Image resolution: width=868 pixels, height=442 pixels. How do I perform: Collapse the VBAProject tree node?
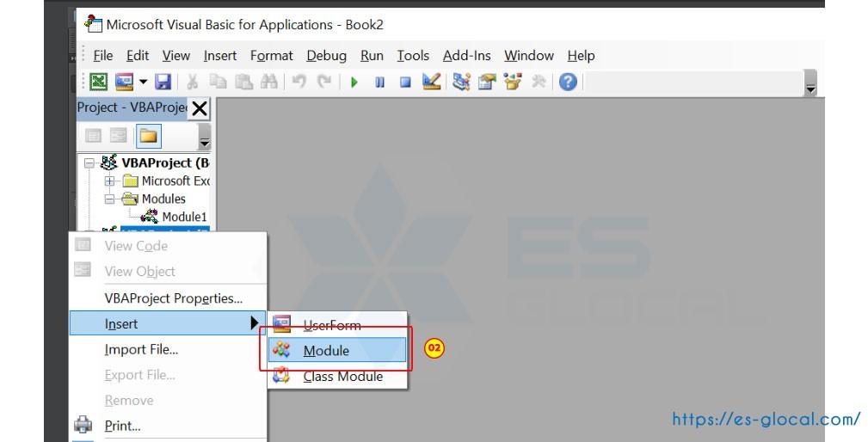(89, 163)
